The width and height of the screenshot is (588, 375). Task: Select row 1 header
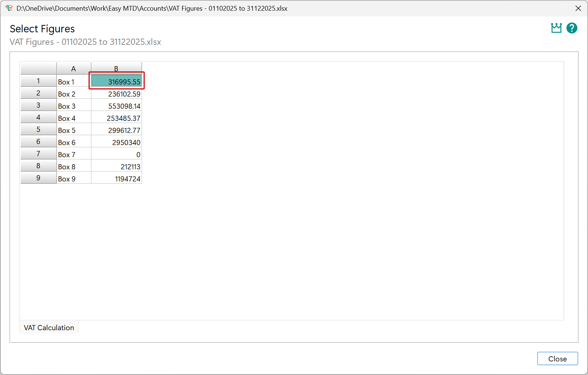coord(38,81)
